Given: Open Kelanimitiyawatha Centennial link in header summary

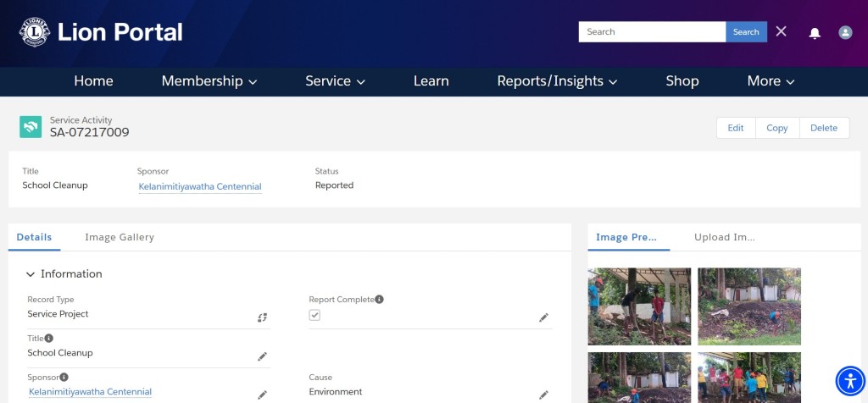Looking at the screenshot, I should pos(200,187).
